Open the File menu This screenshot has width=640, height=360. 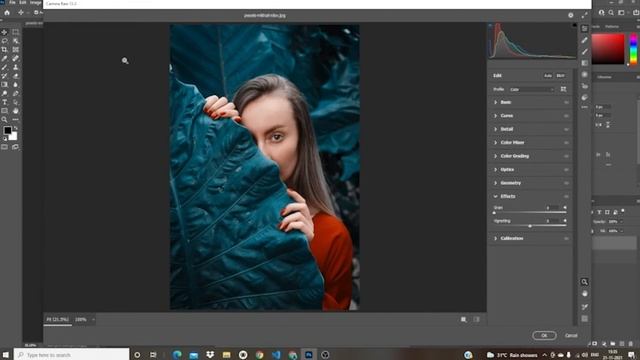click(12, 2)
